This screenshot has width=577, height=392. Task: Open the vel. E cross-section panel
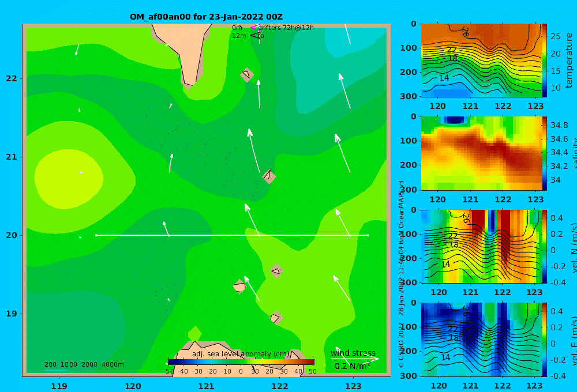pos(481,340)
